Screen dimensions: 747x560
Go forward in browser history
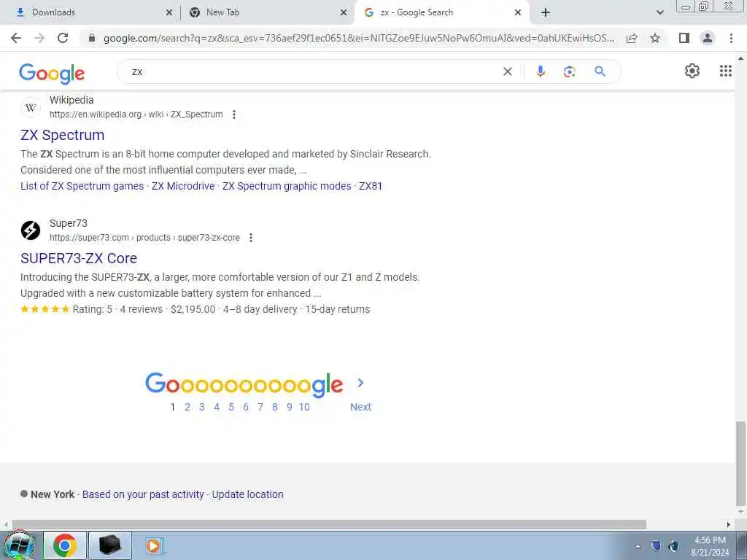(x=39, y=38)
